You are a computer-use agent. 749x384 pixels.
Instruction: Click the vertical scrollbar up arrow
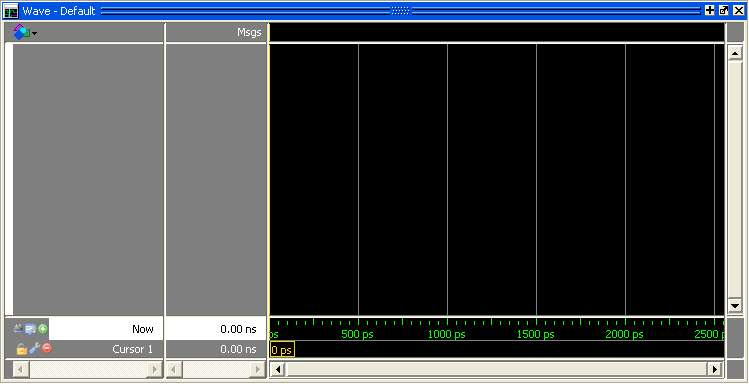[735, 53]
